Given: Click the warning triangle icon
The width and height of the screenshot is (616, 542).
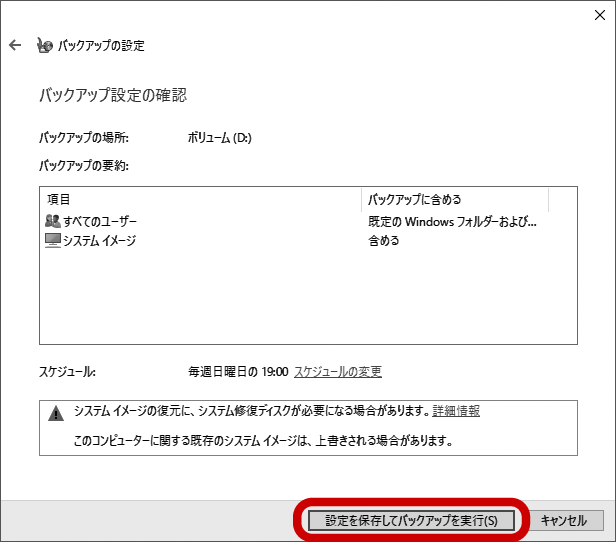Looking at the screenshot, I should (55, 412).
